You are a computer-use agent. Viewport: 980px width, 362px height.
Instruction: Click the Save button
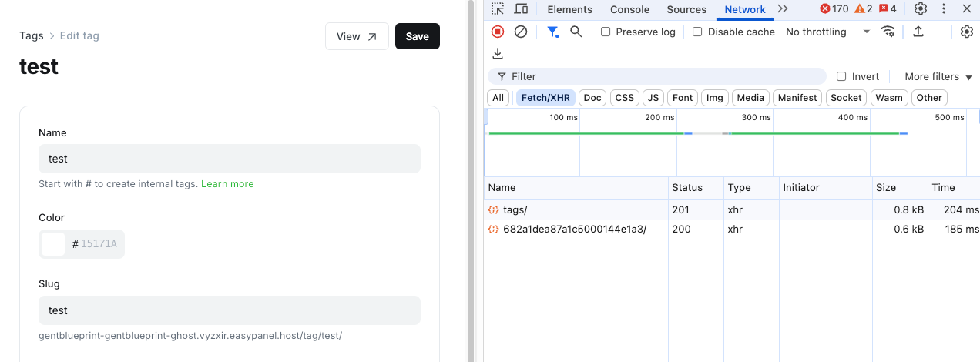(x=418, y=36)
